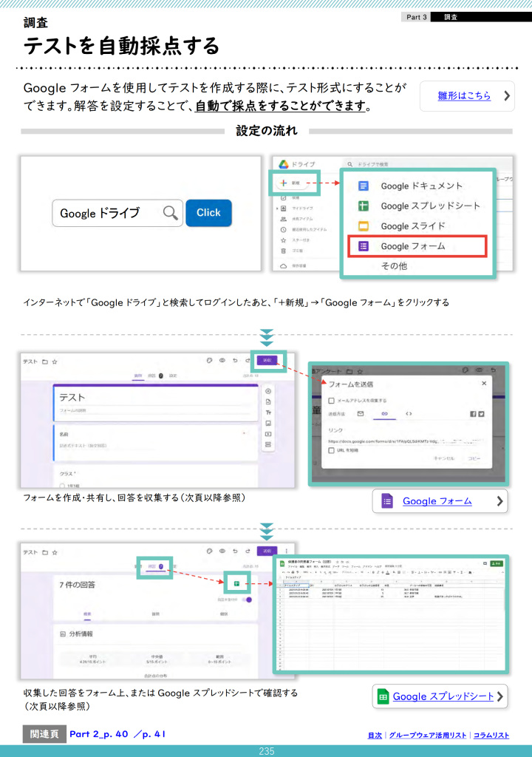Open the 雛形はこちら link

(464, 95)
